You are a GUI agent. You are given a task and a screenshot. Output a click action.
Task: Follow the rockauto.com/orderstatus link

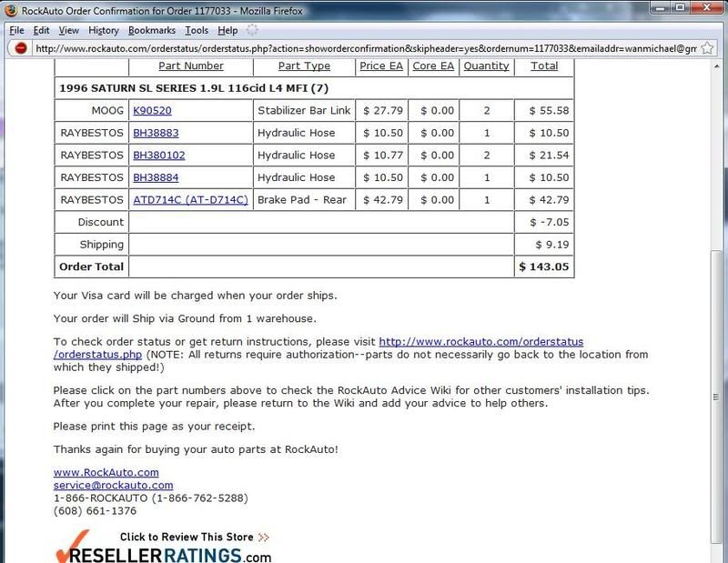481,342
